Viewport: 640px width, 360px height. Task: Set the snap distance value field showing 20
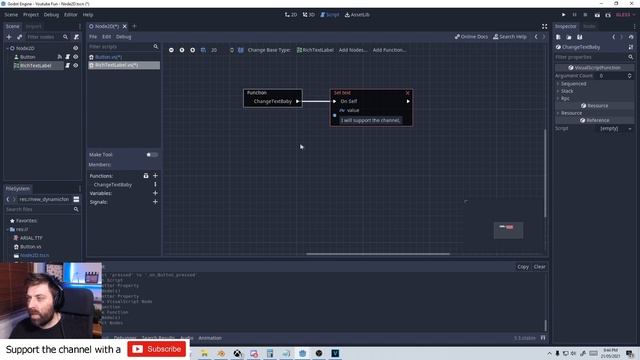(x=222, y=50)
